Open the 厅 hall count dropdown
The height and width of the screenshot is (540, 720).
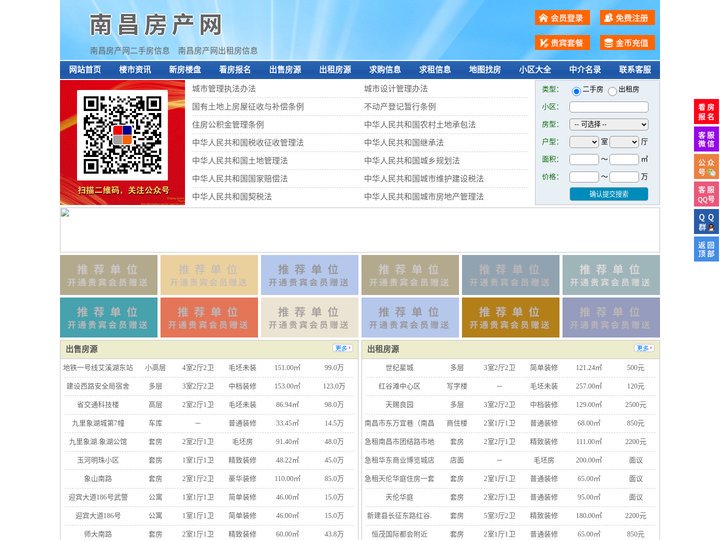click(x=624, y=142)
